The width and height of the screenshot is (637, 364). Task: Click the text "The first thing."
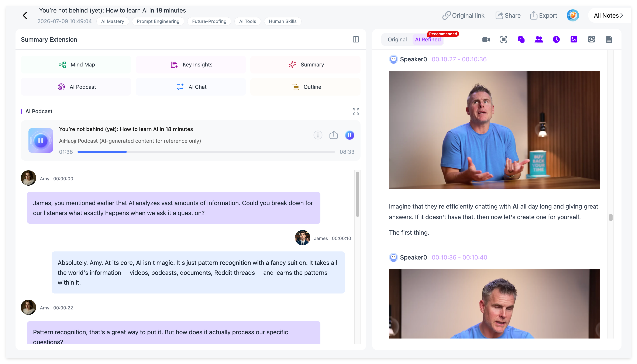[x=409, y=233]
